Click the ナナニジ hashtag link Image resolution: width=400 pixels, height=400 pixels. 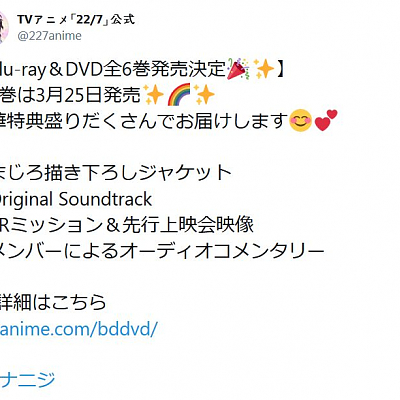pos(27,380)
